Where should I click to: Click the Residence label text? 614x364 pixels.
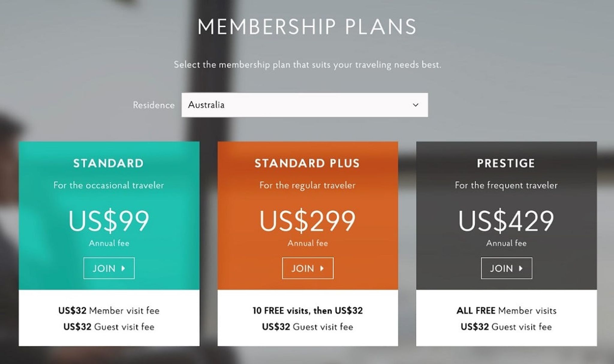coord(154,105)
